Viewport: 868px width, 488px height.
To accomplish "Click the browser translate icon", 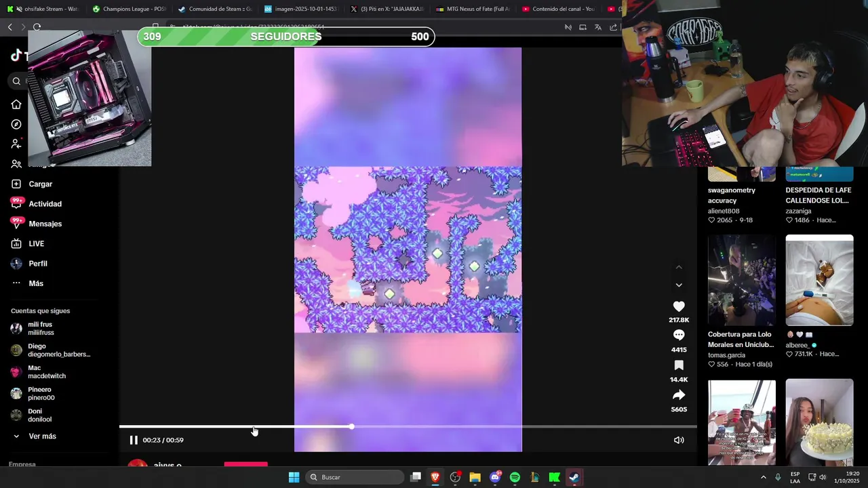I will click(x=597, y=27).
